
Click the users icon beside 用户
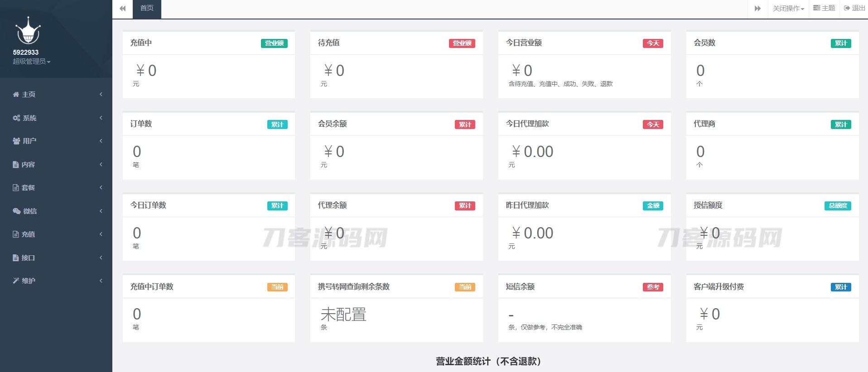(16, 141)
